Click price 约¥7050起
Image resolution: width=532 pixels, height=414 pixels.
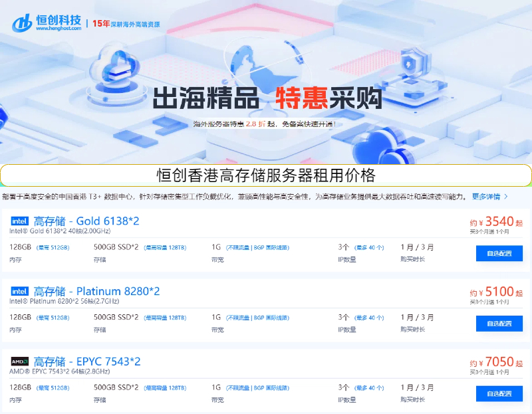[x=496, y=362]
